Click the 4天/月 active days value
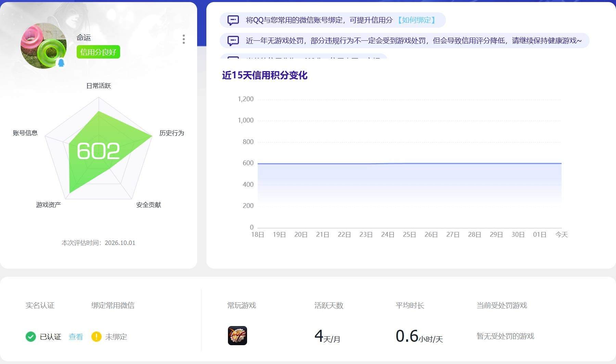The image size is (616, 364). tap(328, 336)
